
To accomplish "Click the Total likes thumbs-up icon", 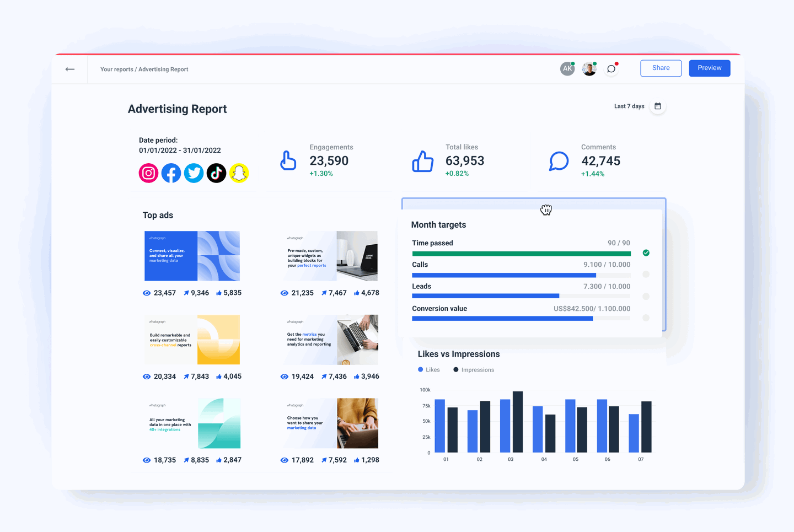I will pos(422,161).
